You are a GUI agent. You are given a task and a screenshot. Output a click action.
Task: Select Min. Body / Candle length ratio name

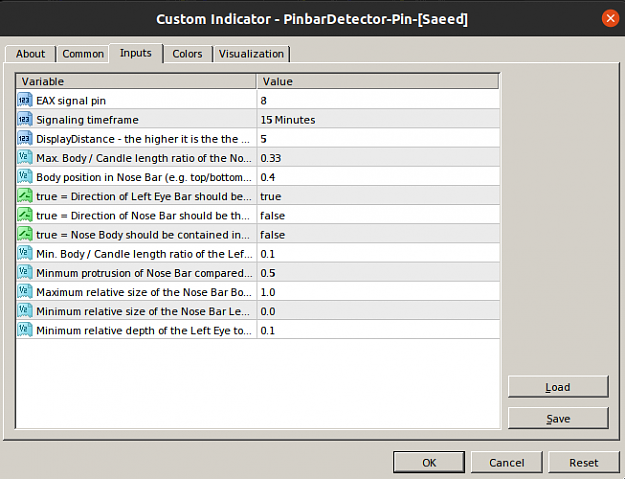[x=144, y=253]
